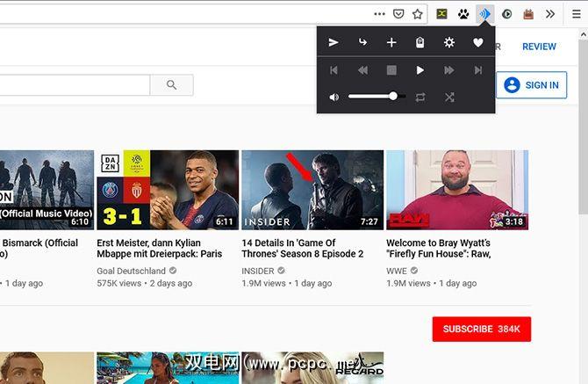
Task: Click the fast-forward button in popup
Action: (x=448, y=70)
